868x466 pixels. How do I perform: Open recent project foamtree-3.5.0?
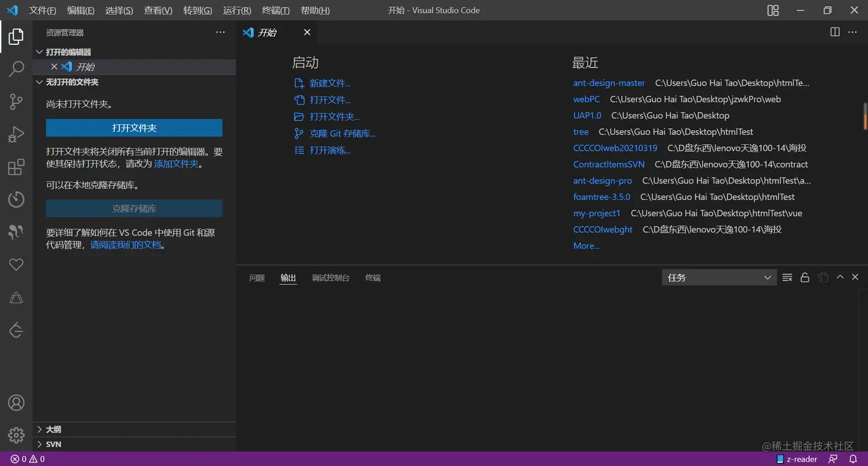click(602, 197)
